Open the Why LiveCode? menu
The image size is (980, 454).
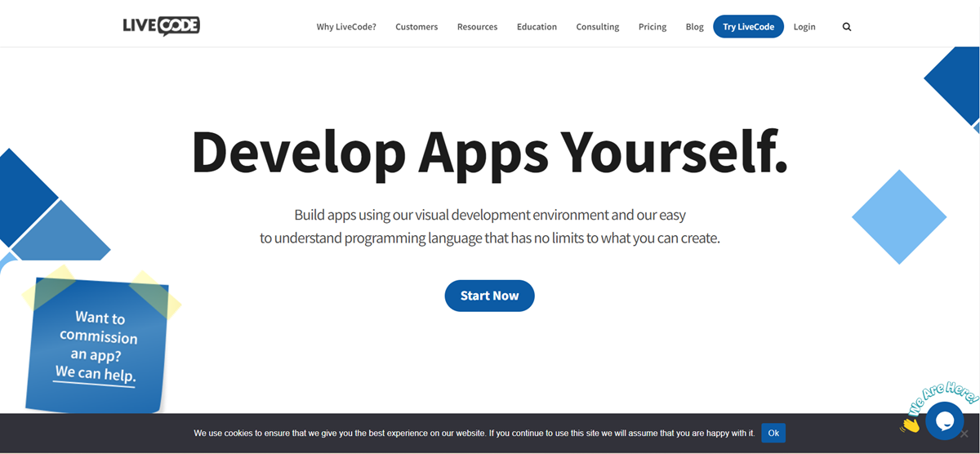pyautogui.click(x=346, y=27)
